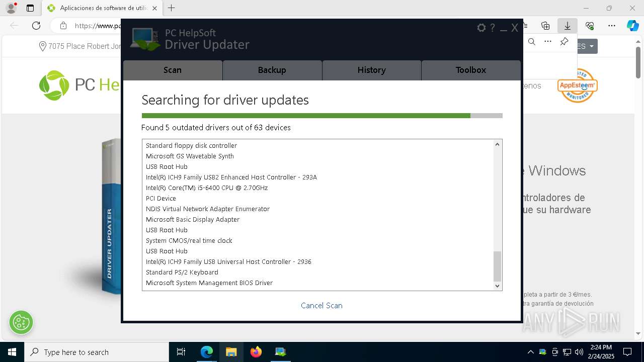Switch to the Scan tab
This screenshot has width=644, height=362.
(x=173, y=70)
